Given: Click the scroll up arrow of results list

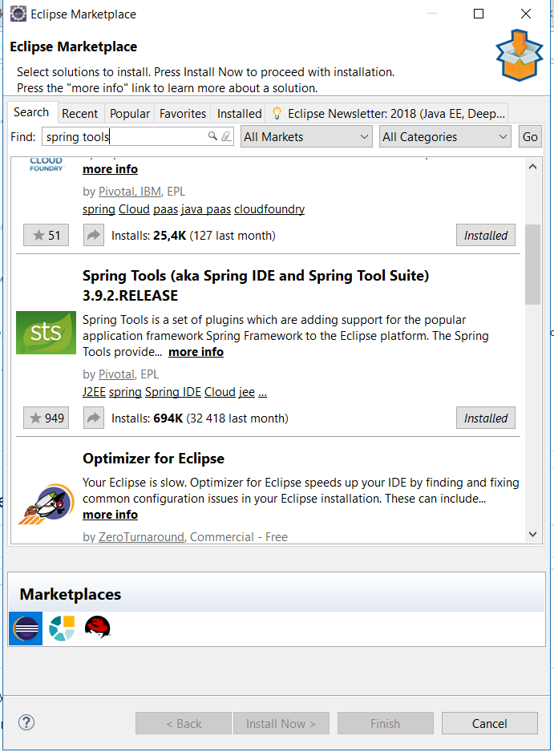Looking at the screenshot, I should coord(533,167).
